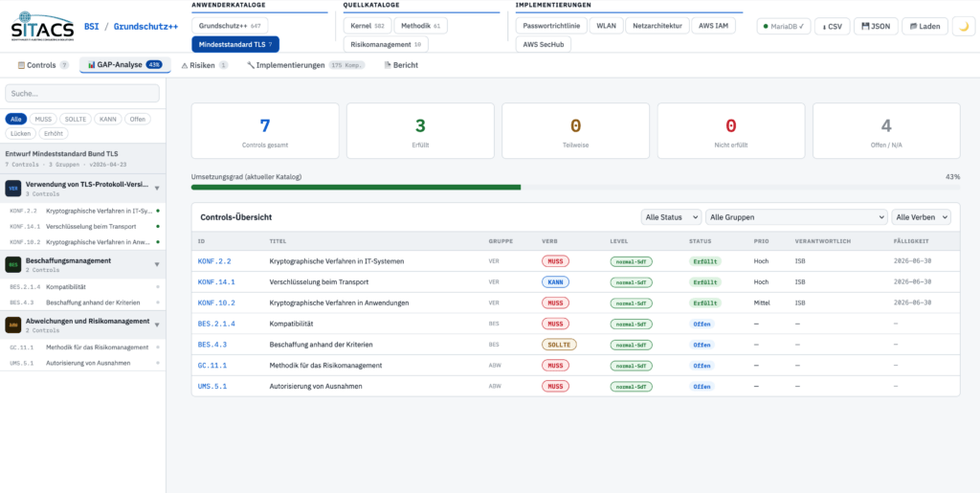Click the Erfüllt summary card

(x=420, y=130)
